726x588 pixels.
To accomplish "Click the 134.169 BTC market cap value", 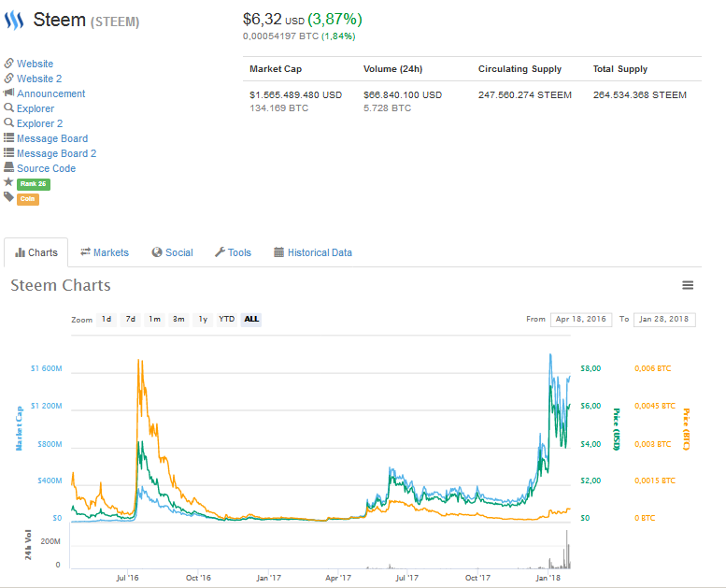I will coord(279,108).
